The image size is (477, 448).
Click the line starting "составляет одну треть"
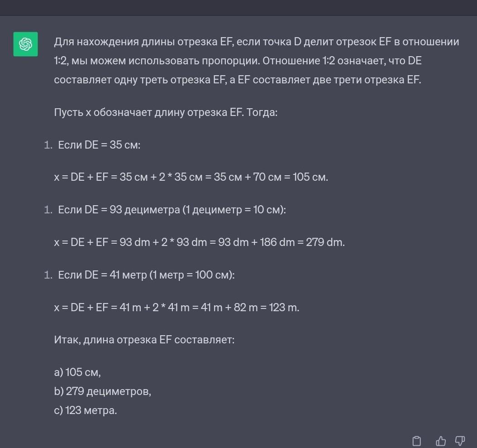pyautogui.click(x=237, y=80)
